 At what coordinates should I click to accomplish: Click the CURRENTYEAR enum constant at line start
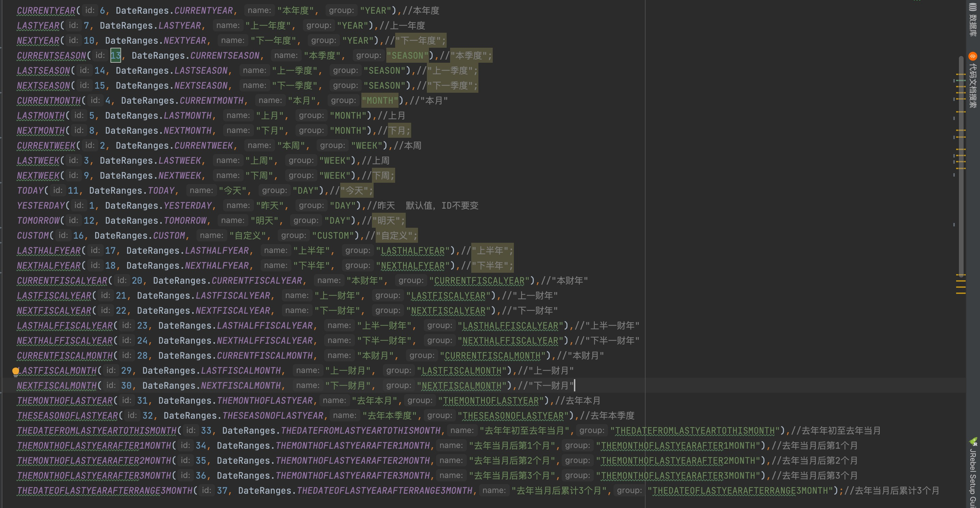pos(46,11)
